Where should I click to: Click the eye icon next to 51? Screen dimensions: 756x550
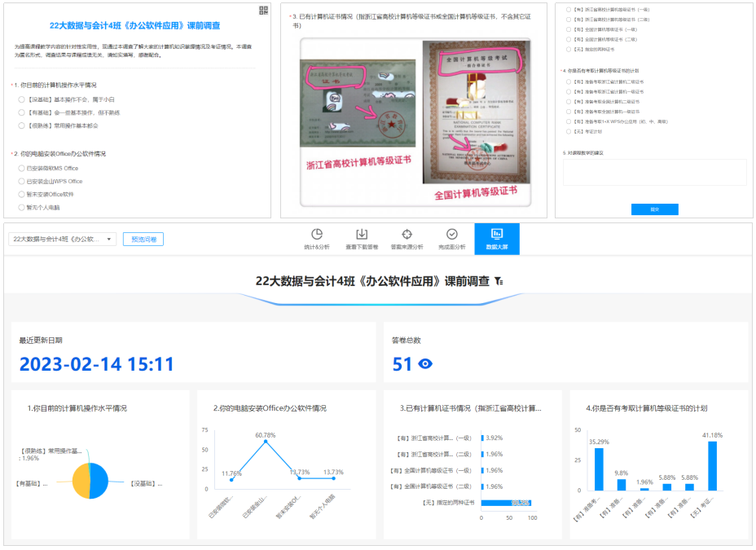pos(424,364)
